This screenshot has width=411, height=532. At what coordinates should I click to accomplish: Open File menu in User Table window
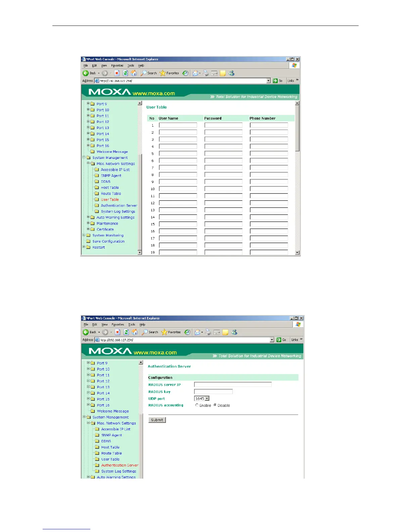pos(86,65)
